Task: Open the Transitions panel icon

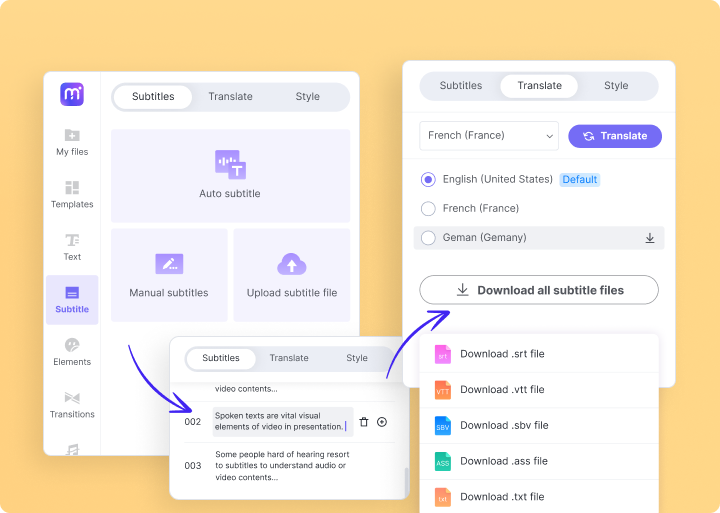Action: coord(72,403)
